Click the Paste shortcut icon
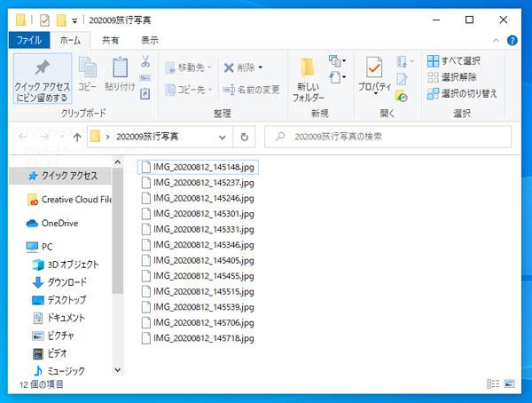Screen dimensions: 532x403 145,93
